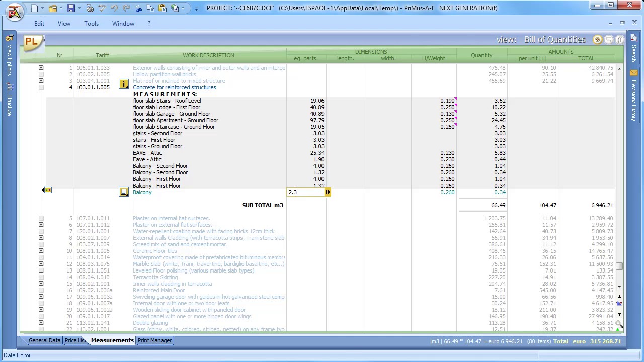Image resolution: width=644 pixels, height=362 pixels.
Task: Click SUB TOTAL m3 value 66.49
Action: click(x=498, y=205)
